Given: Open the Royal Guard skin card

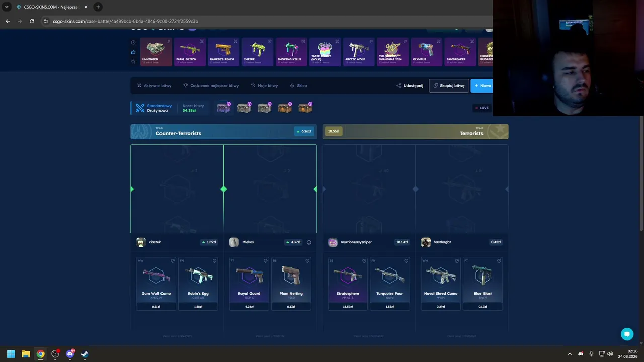Looking at the screenshot, I should click(x=249, y=284).
